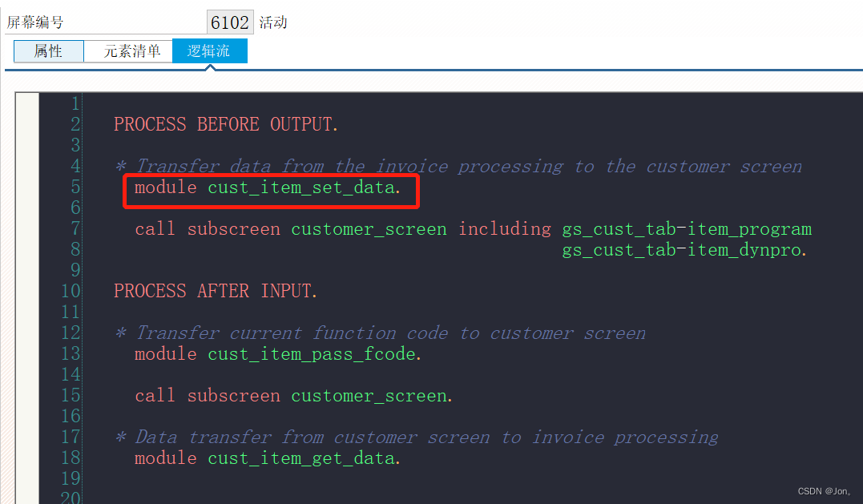This screenshot has height=504, width=863.
Task: Click the 屏幕编号 label
Action: pyautogui.click(x=35, y=22)
